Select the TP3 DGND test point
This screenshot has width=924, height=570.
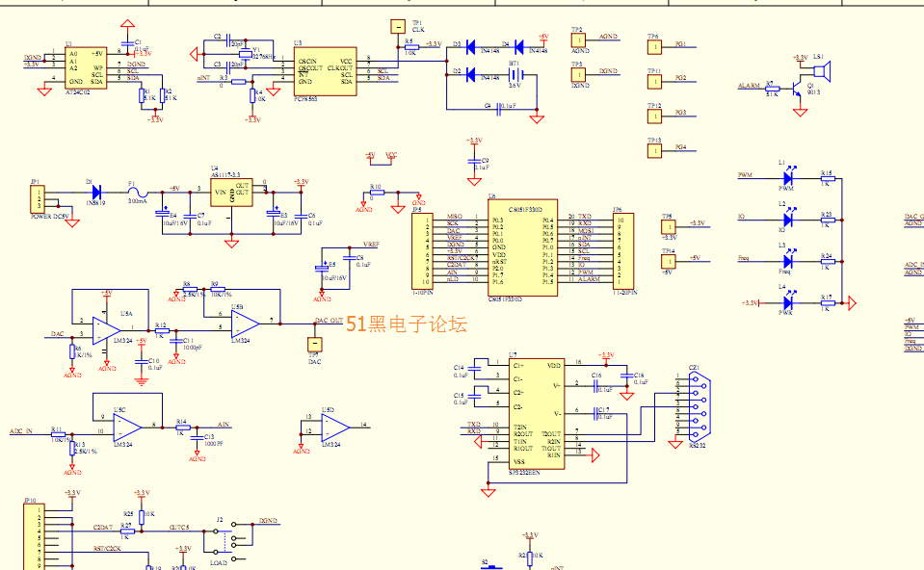[x=578, y=75]
